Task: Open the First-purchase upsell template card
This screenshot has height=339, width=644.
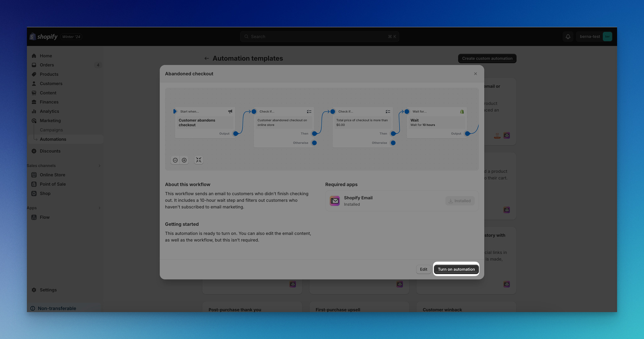Action: pos(359,307)
